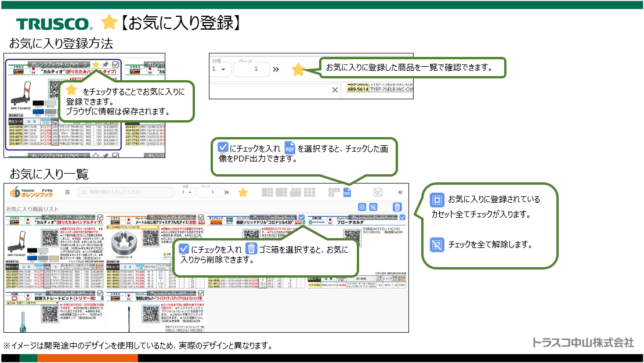Click the pin icon on the lower partial card
The width and height of the screenshot is (644, 363).
106,156
